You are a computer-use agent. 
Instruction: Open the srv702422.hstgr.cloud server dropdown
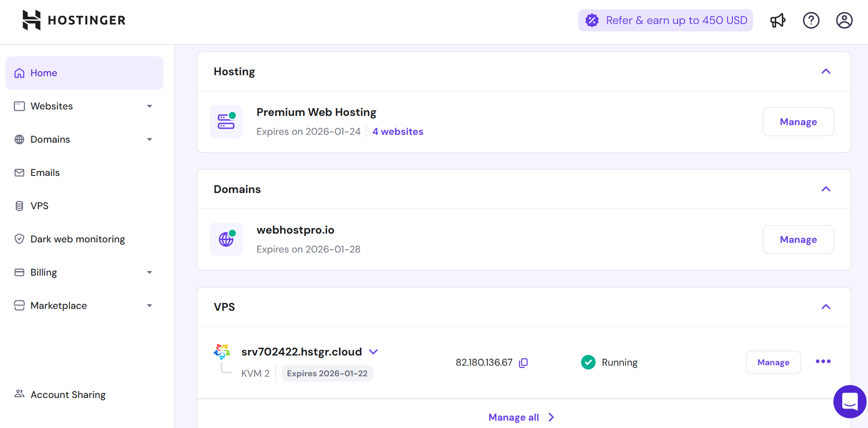point(373,352)
